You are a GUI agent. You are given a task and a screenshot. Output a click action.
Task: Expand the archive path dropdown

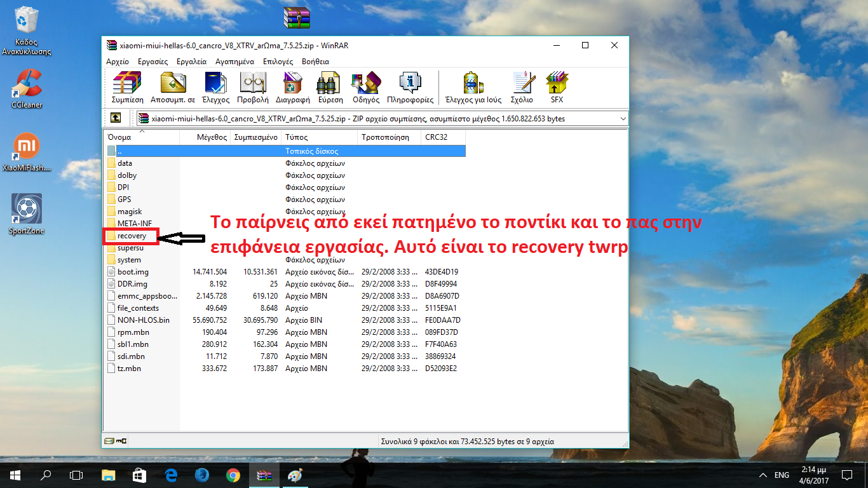[621, 118]
